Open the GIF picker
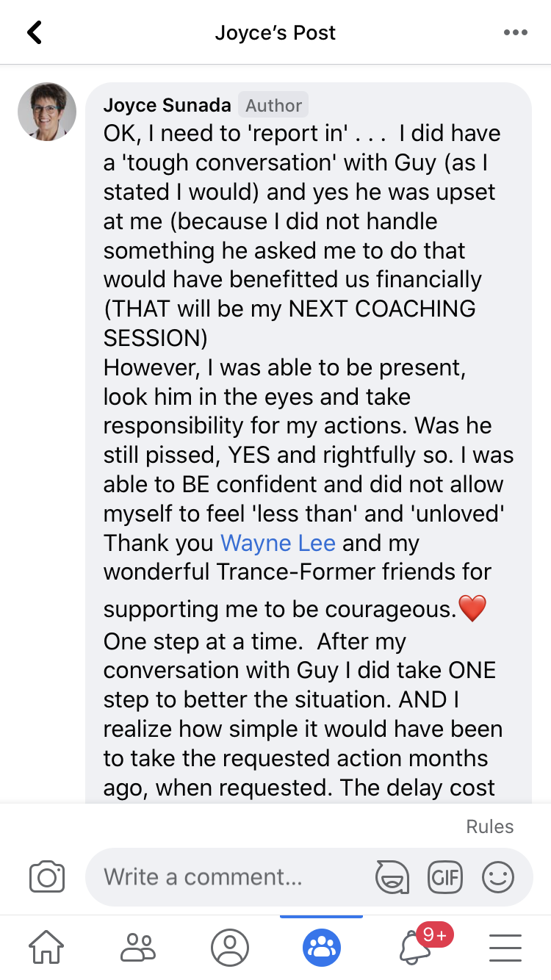 click(445, 876)
